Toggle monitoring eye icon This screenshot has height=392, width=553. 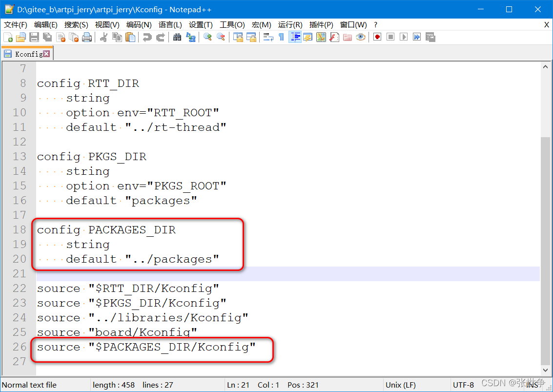point(361,37)
